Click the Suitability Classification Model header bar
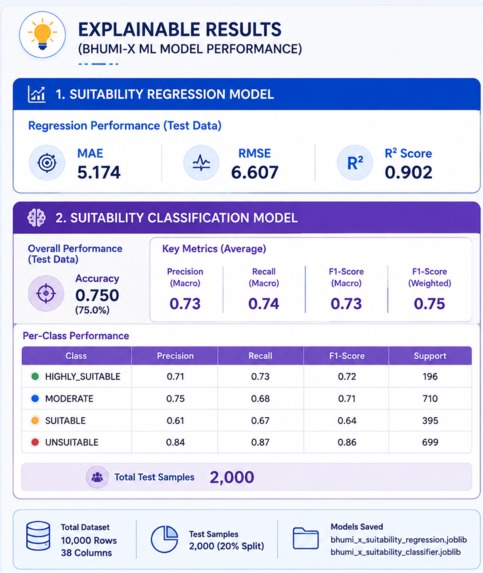 click(247, 218)
